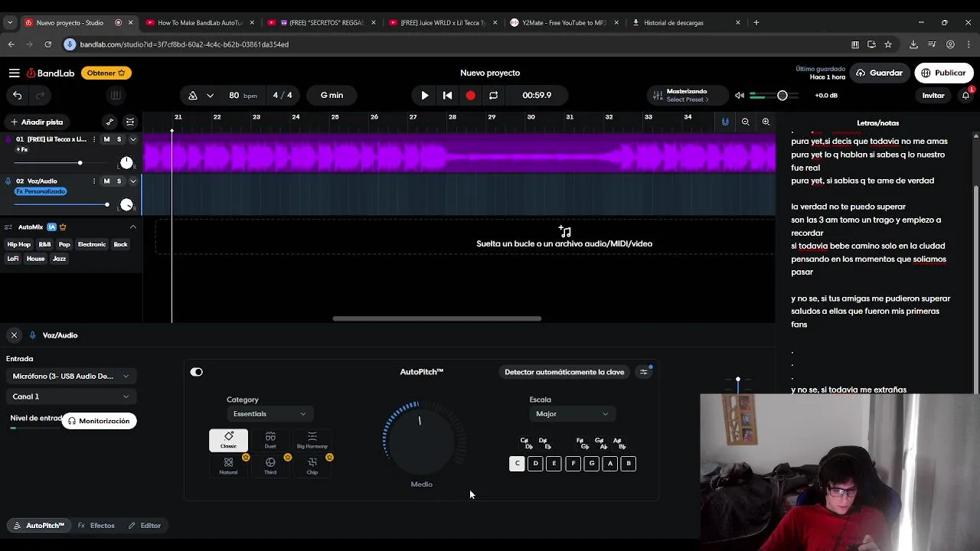Open Category Essentials dropdown

[x=269, y=414]
